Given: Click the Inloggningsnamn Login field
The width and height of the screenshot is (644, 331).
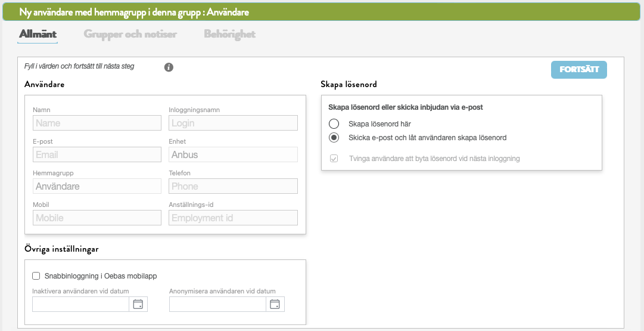Looking at the screenshot, I should pos(234,123).
